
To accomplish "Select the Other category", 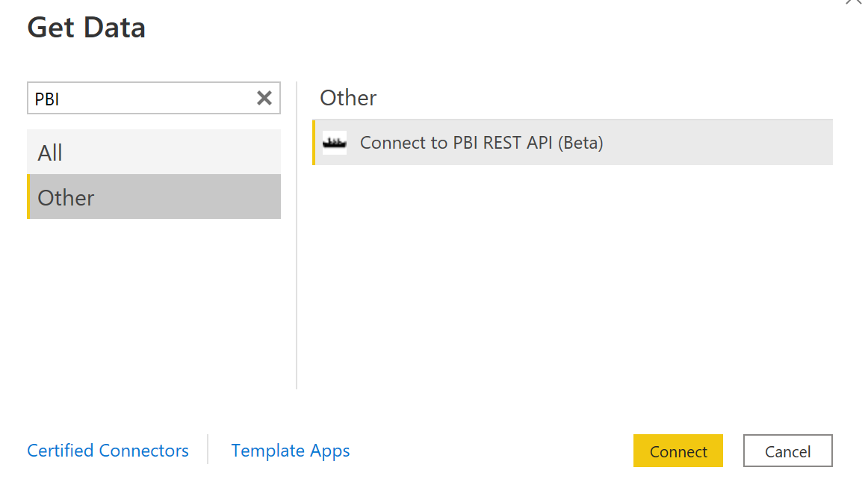I will [x=153, y=197].
